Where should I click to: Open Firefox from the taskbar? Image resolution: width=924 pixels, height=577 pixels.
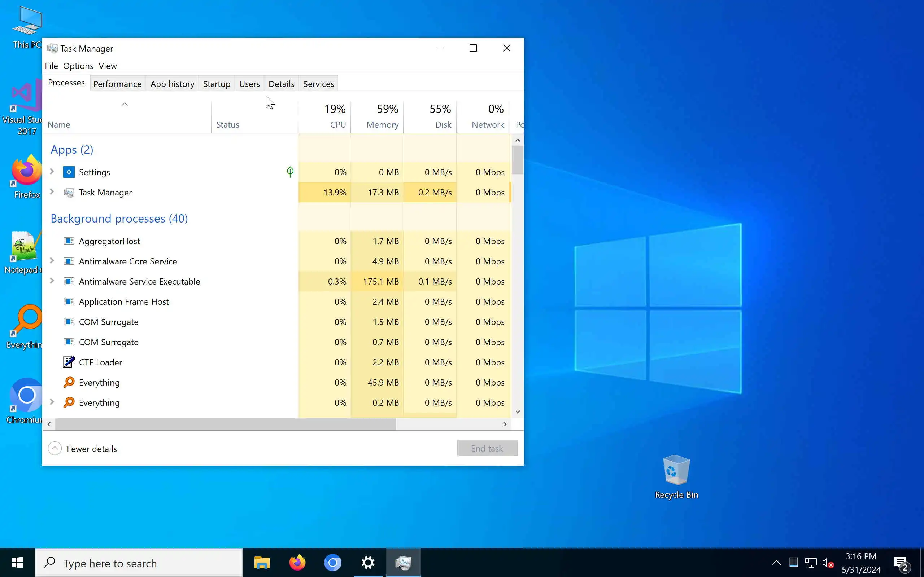[297, 563]
